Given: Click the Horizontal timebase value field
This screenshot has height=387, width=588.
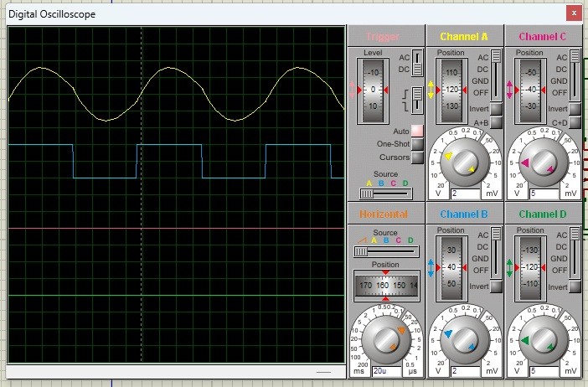Looking at the screenshot, I should (x=387, y=371).
